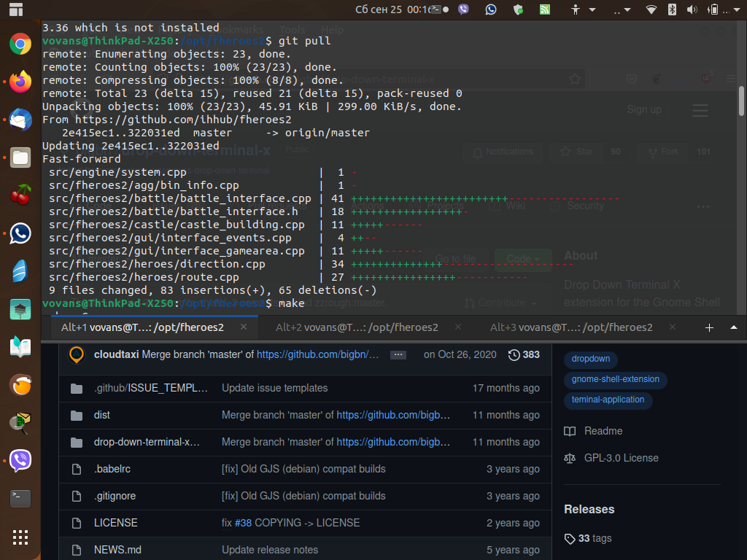Open the 'Update release notes' commit

pyautogui.click(x=270, y=550)
